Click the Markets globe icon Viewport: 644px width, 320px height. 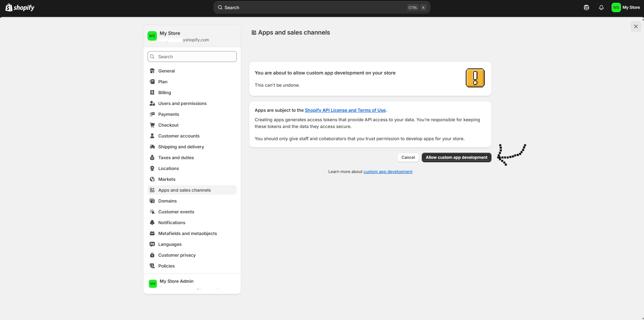pyautogui.click(x=152, y=179)
